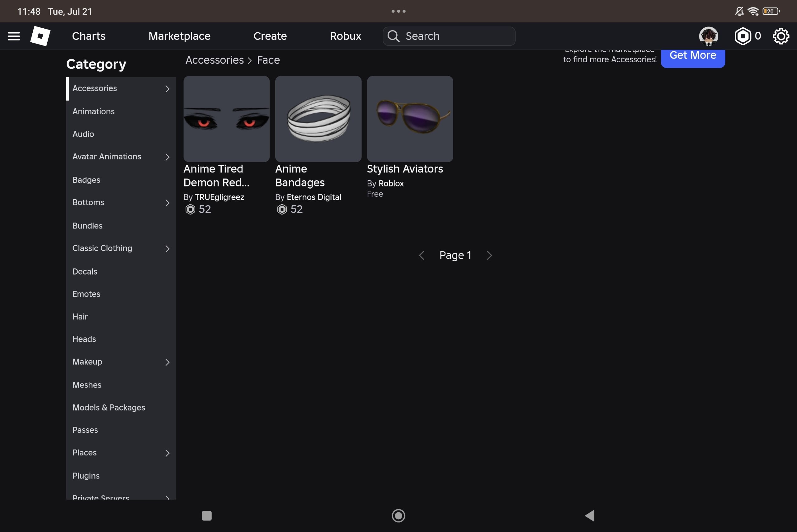Viewport: 797px width, 532px height.
Task: Click the search magnifier icon
Action: pos(394,36)
